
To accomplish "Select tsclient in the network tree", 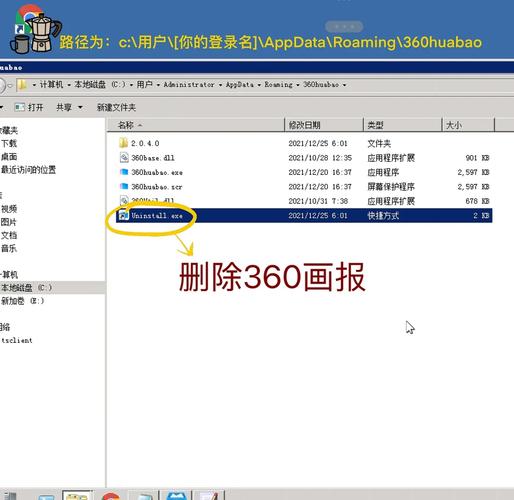I will [17, 340].
